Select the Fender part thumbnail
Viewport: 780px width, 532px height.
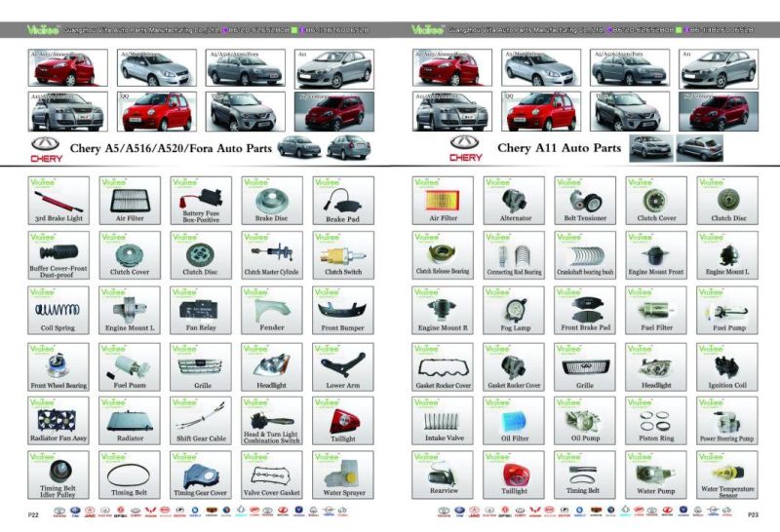272,310
